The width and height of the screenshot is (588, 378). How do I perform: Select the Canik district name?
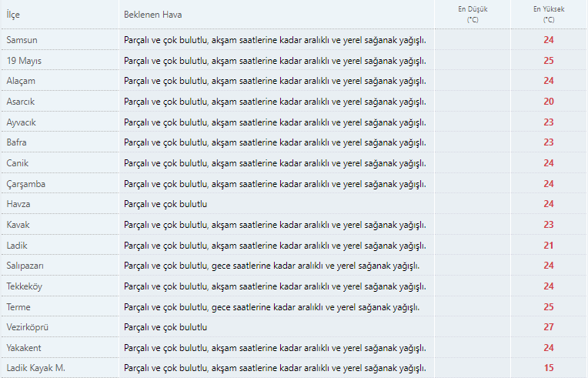tap(17, 163)
